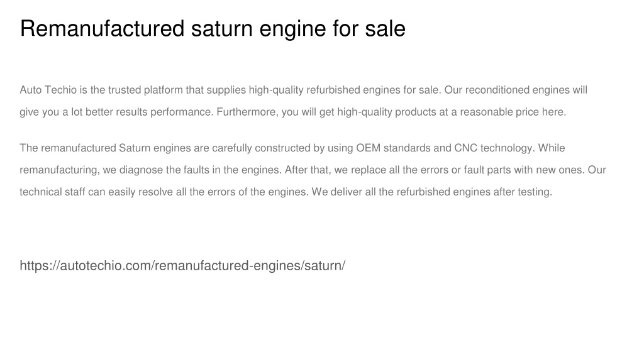Open the autotechio.com Saturn engines URL

click(x=182, y=266)
